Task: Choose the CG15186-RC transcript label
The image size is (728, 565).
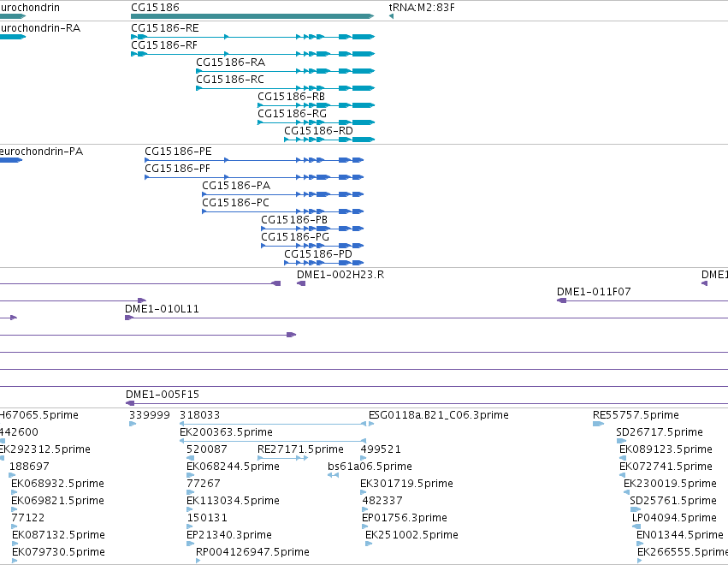Action: click(x=230, y=80)
